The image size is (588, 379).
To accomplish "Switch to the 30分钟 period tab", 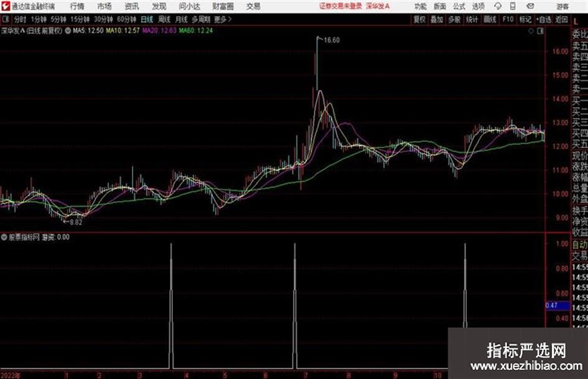I will pos(103,19).
